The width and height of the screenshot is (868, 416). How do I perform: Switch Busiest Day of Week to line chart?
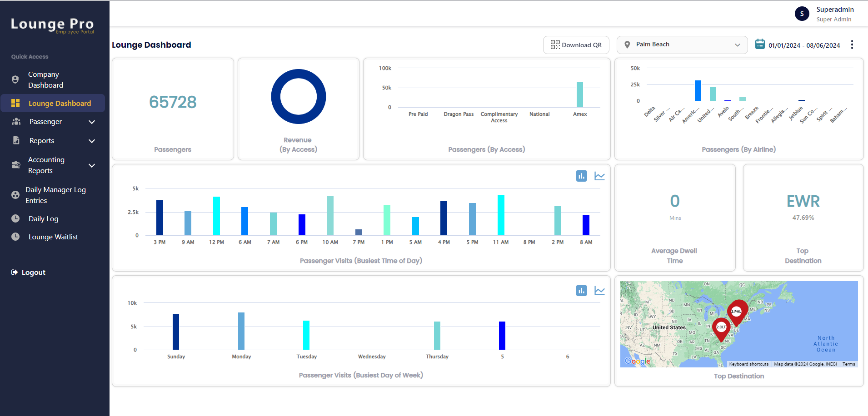pos(599,291)
